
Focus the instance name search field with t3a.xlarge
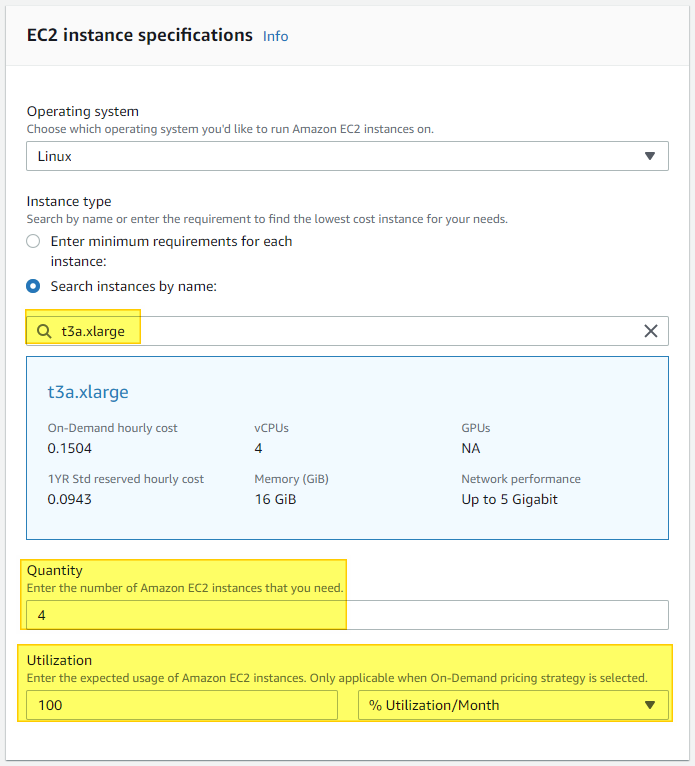click(x=347, y=331)
